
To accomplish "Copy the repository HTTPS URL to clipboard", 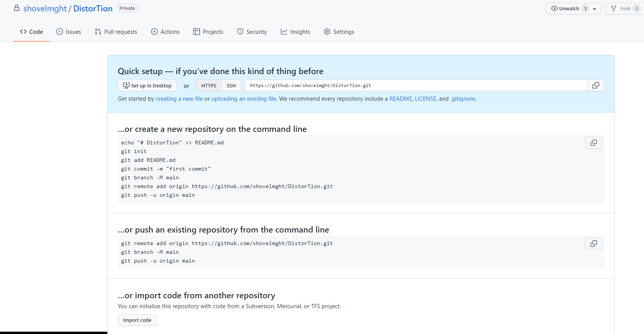I will pos(595,85).
